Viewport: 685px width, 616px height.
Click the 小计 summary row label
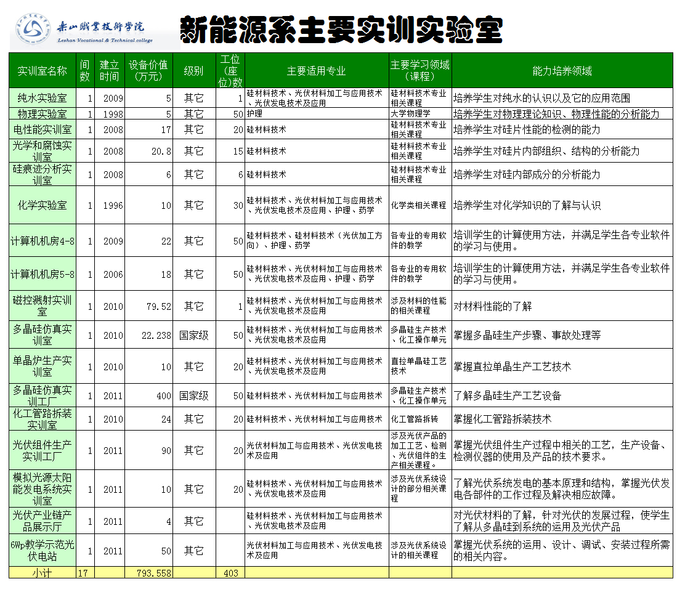pos(42,573)
